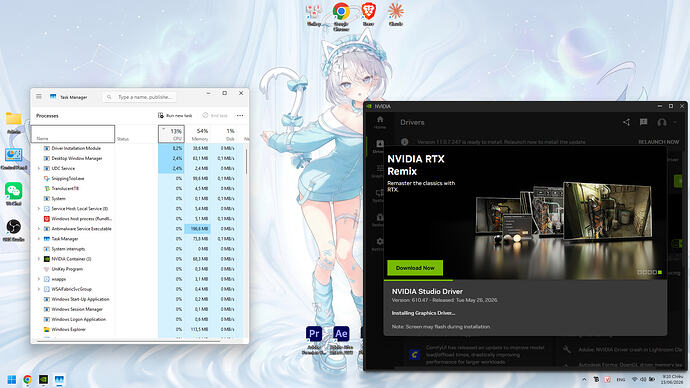Expand the UDC Service process group
This screenshot has height=388, width=690.
point(39,168)
